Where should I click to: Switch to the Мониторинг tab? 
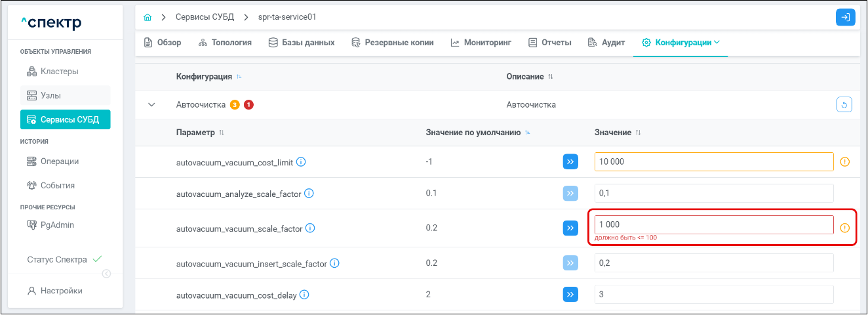(x=483, y=43)
